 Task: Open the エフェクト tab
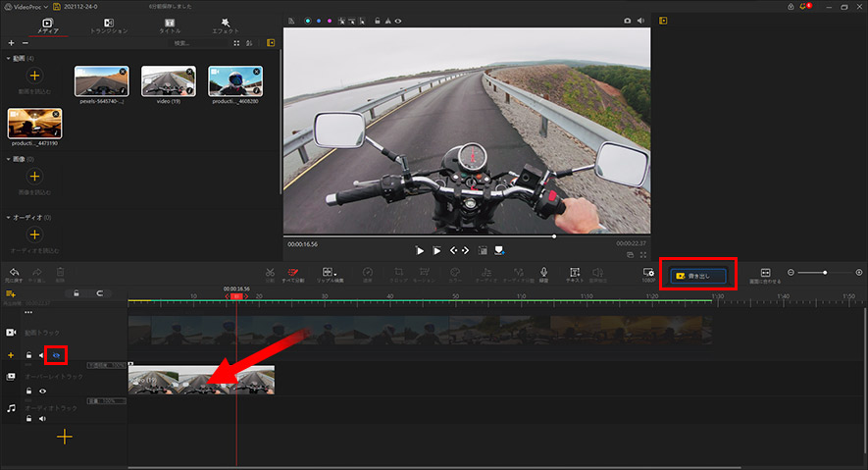(x=227, y=26)
